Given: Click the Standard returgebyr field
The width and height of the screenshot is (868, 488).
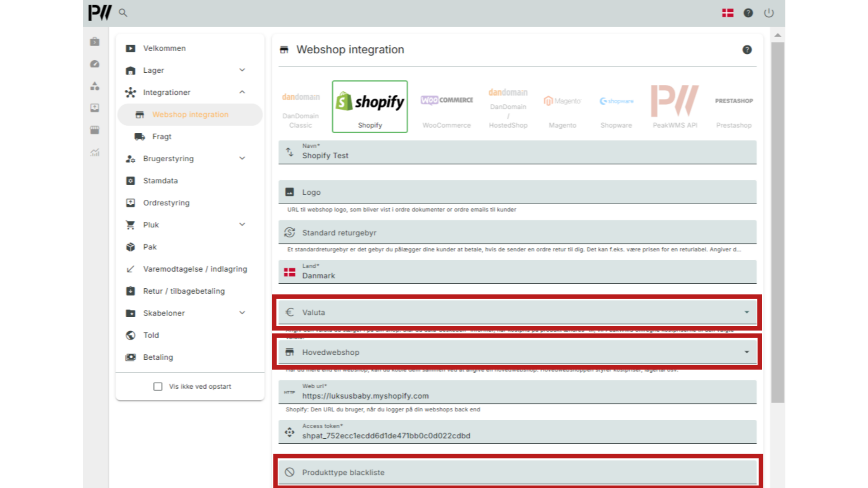Looking at the screenshot, I should pos(518,232).
